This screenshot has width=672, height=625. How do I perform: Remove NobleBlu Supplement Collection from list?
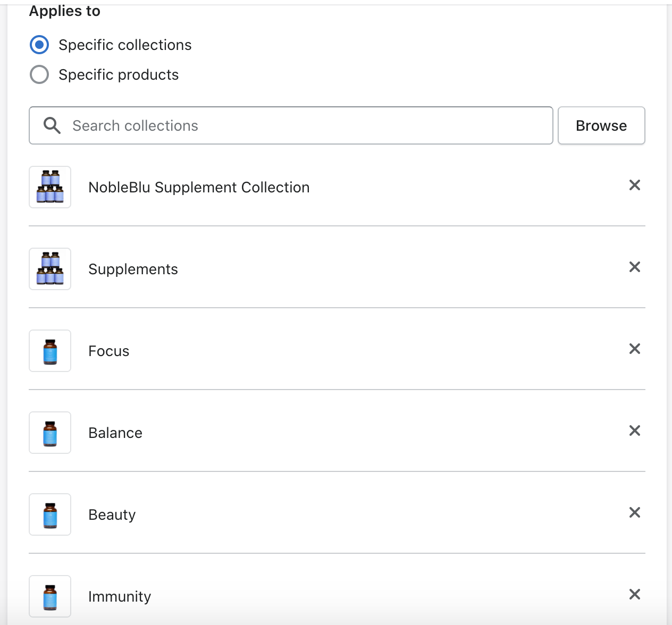tap(634, 185)
